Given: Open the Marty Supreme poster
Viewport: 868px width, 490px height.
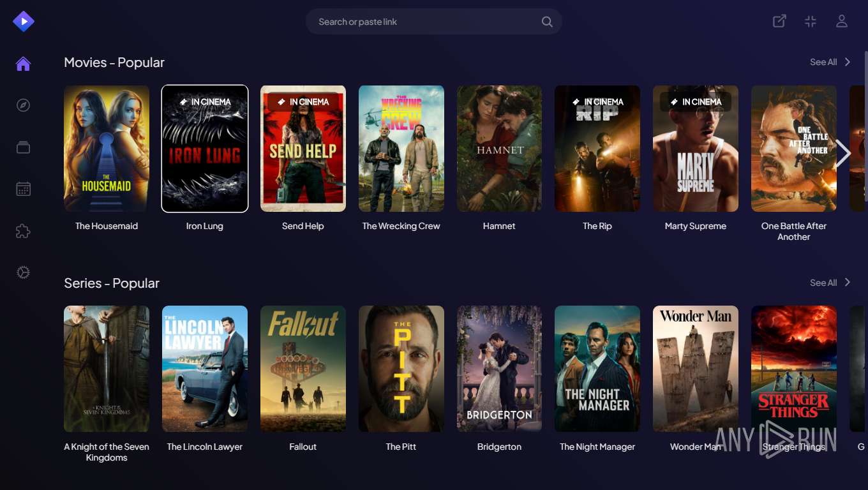Looking at the screenshot, I should tap(696, 149).
